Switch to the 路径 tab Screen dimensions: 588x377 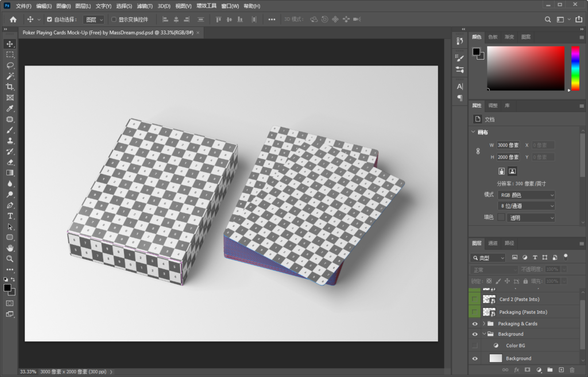pos(509,243)
